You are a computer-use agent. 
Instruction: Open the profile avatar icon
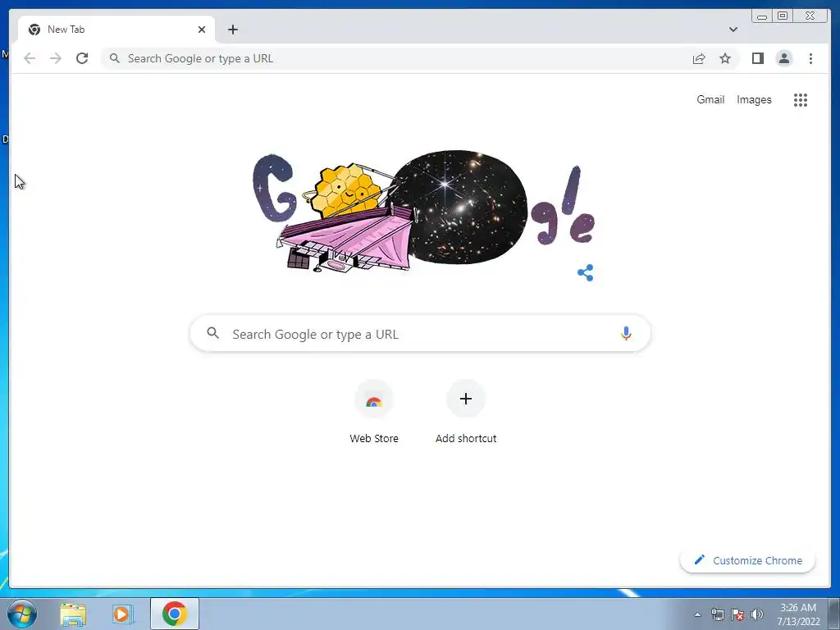pyautogui.click(x=783, y=58)
